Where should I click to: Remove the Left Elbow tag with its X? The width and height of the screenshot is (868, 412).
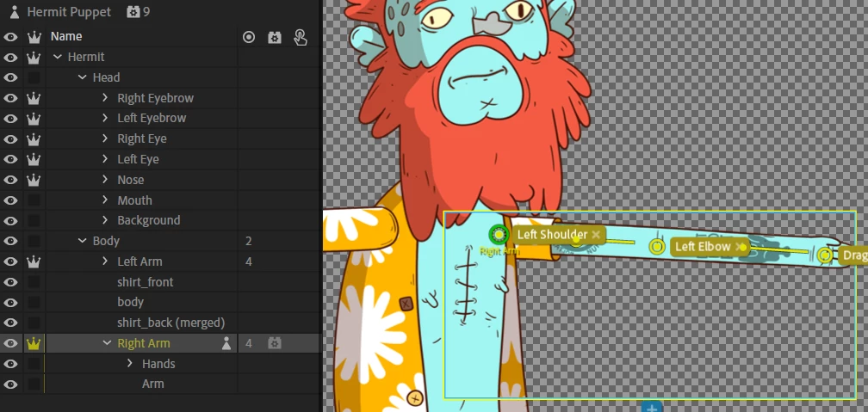(x=739, y=247)
